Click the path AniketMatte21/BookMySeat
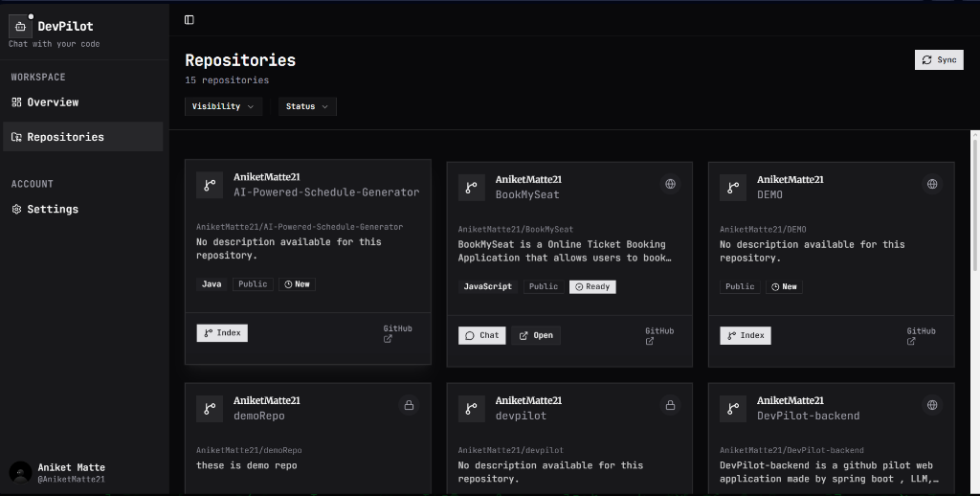 click(516, 230)
